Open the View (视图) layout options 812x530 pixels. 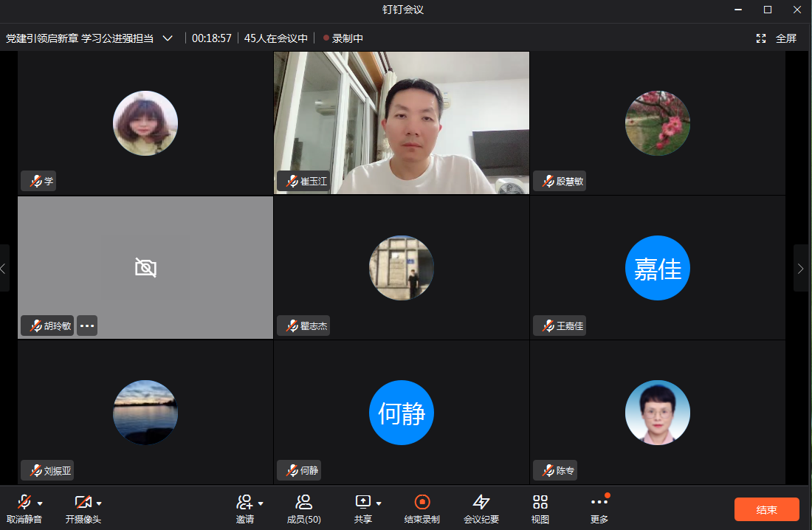point(540,503)
